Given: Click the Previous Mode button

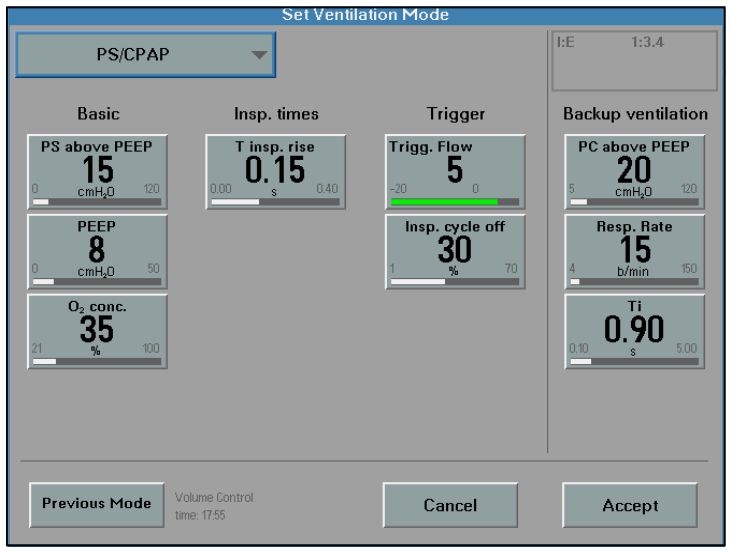Looking at the screenshot, I should pyautogui.click(x=96, y=503).
